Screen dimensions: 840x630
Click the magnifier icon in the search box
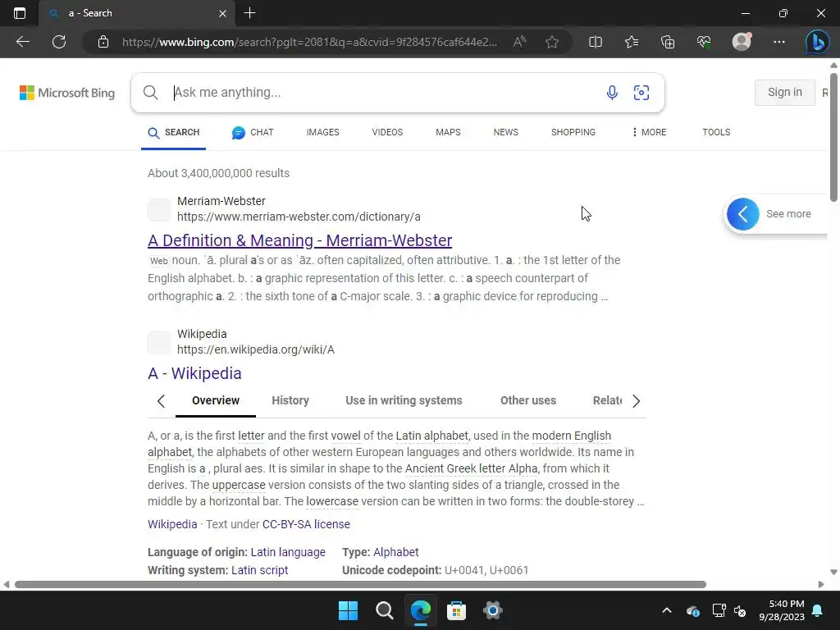click(151, 93)
